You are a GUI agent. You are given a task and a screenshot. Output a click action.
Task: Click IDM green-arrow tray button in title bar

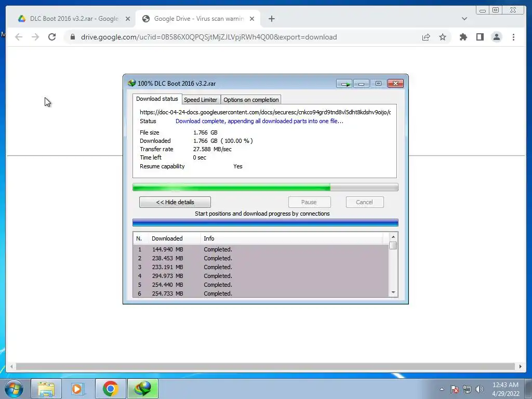click(344, 84)
